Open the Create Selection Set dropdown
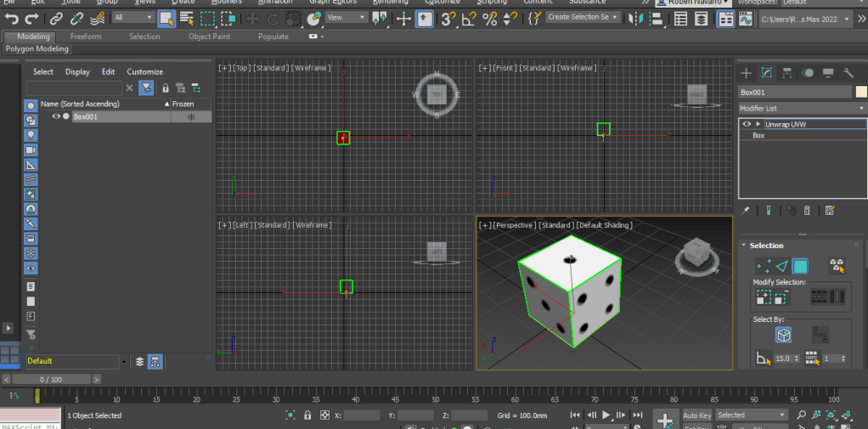 (x=582, y=17)
